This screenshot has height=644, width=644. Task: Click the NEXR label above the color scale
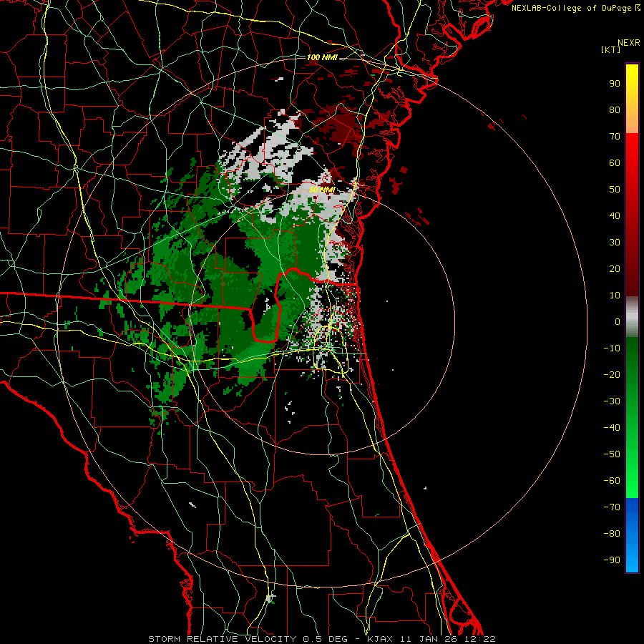coord(628,43)
